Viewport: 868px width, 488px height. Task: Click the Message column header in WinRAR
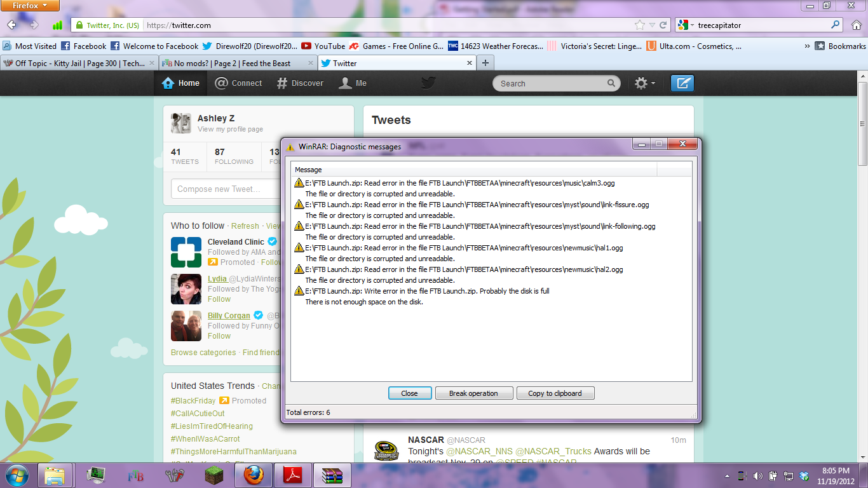pyautogui.click(x=474, y=170)
